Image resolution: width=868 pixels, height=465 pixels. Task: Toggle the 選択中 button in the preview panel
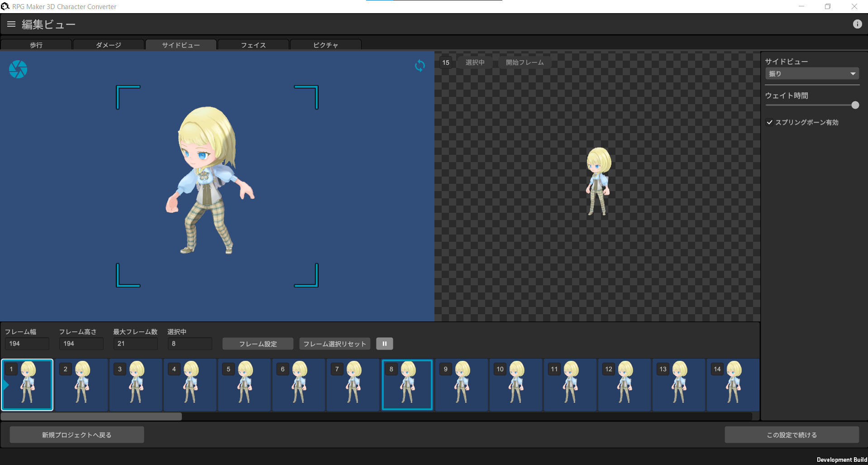click(x=474, y=62)
